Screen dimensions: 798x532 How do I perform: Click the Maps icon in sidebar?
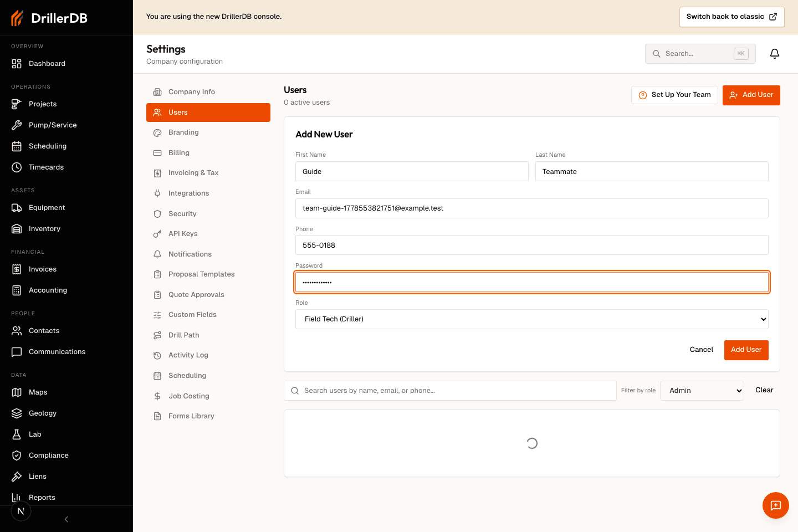17,392
